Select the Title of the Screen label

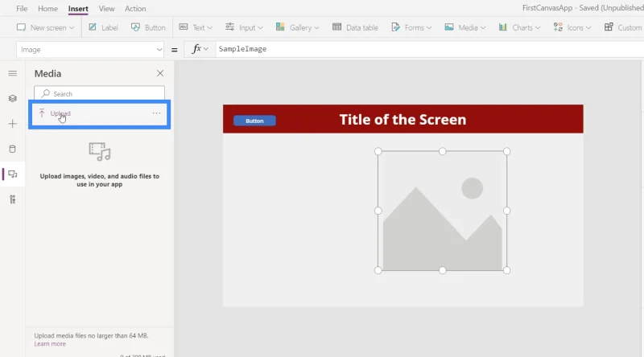(x=402, y=120)
